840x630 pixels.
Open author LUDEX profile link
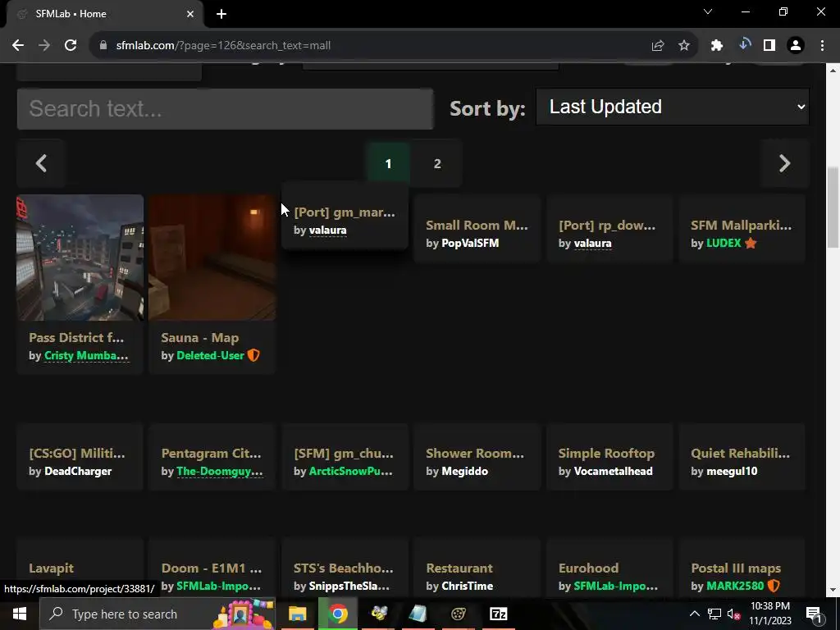(724, 243)
